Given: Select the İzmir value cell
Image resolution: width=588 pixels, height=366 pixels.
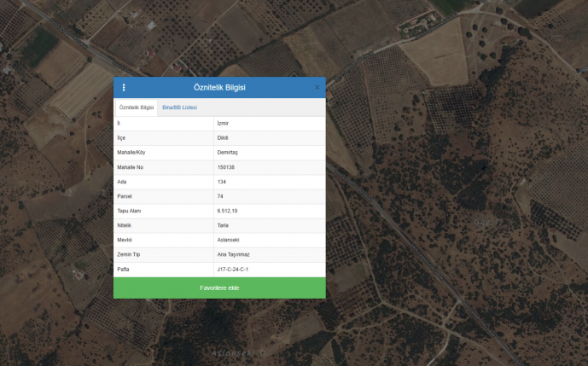Looking at the screenshot, I should pos(224,123).
